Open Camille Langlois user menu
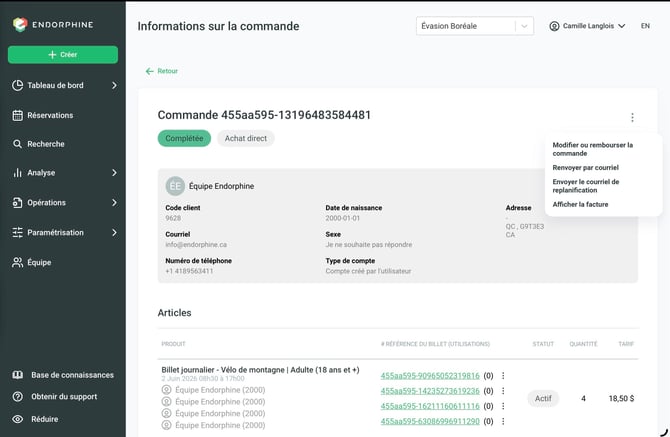 587,26
